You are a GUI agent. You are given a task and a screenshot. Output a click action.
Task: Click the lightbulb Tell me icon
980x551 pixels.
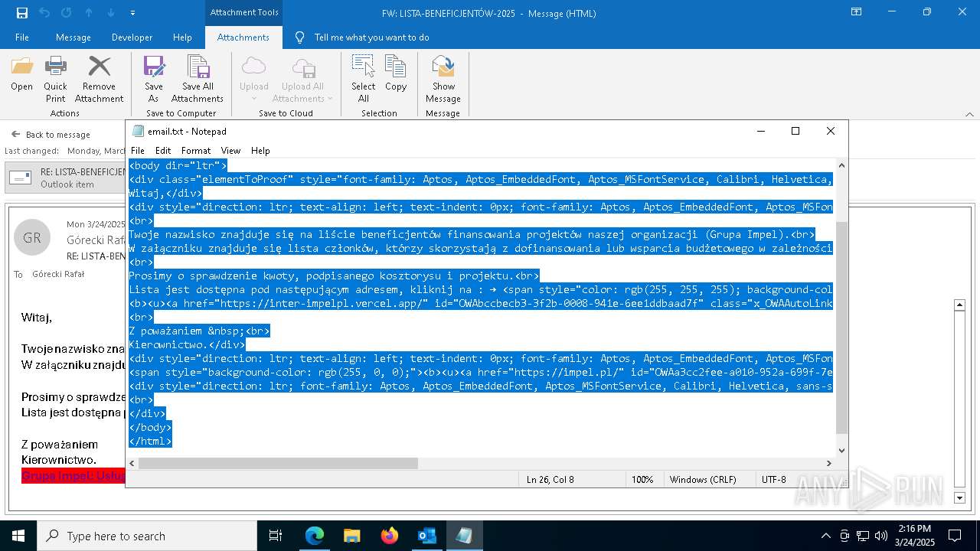point(300,37)
